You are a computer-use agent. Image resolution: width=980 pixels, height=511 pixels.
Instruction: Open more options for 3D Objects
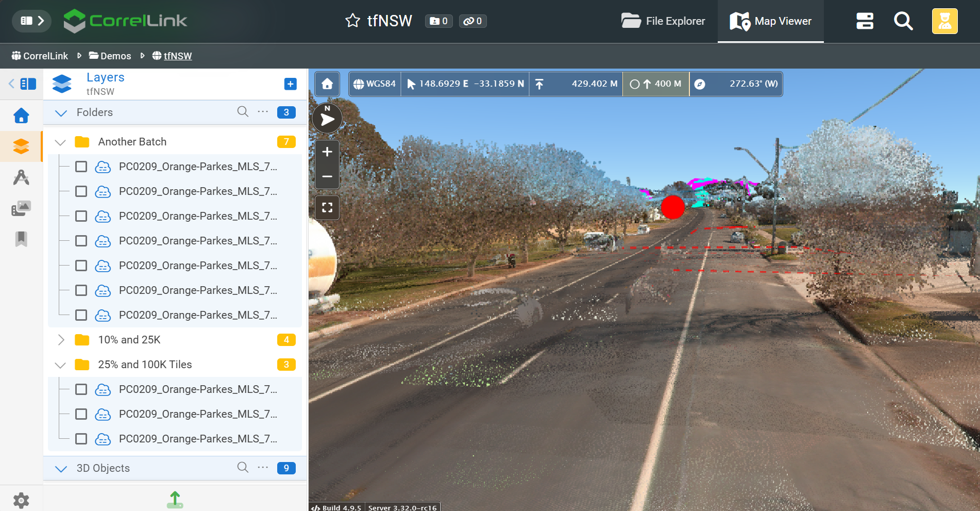263,467
